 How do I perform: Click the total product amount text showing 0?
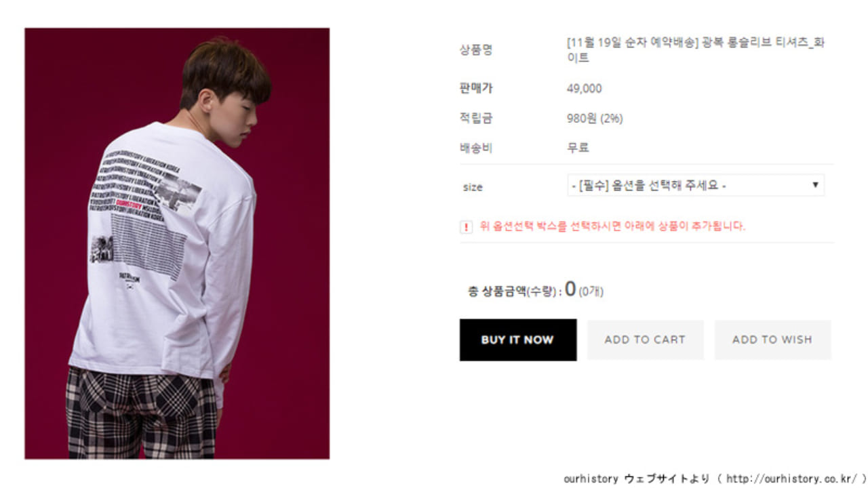point(536,289)
